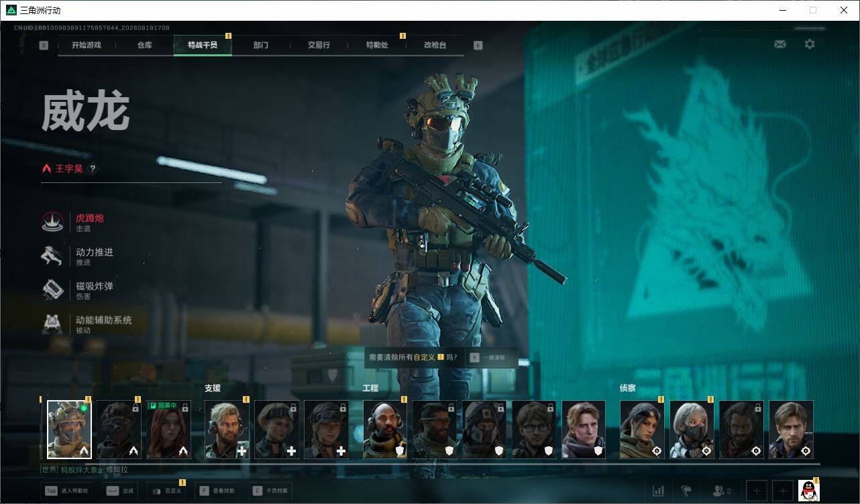Click the QQ penguin profile avatar
860x504 pixels.
[809, 491]
